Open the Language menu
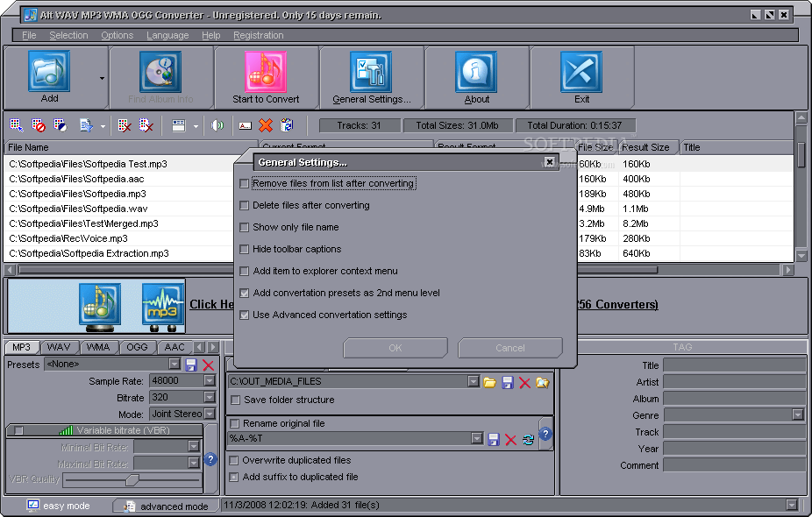812x517 pixels. point(167,35)
